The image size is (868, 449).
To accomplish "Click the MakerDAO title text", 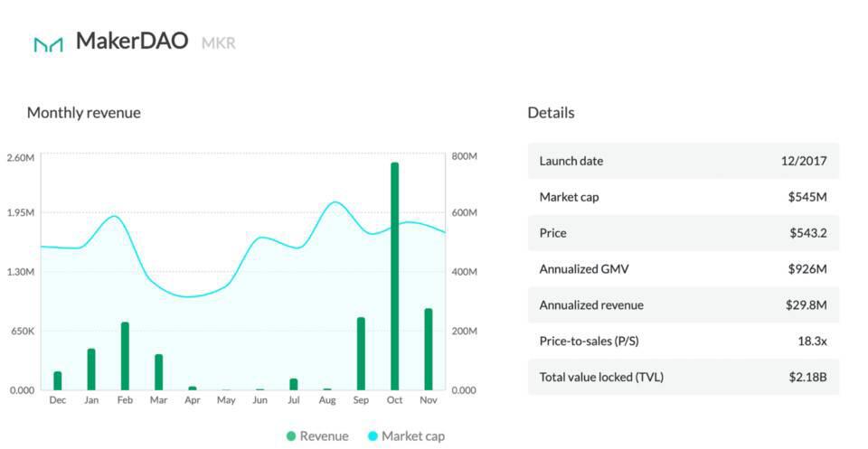I will pyautogui.click(x=132, y=41).
